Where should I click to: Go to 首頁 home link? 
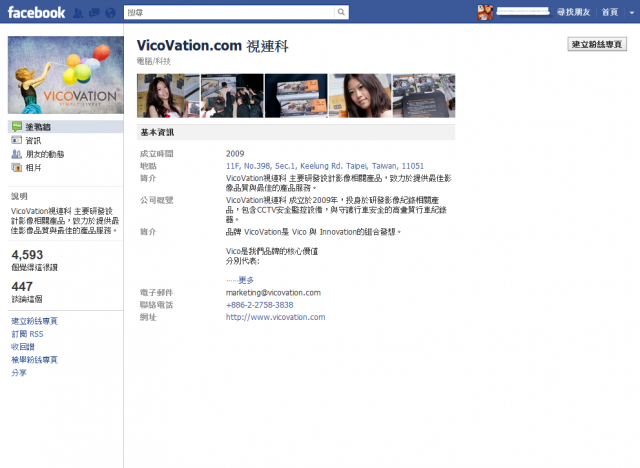tap(610, 12)
